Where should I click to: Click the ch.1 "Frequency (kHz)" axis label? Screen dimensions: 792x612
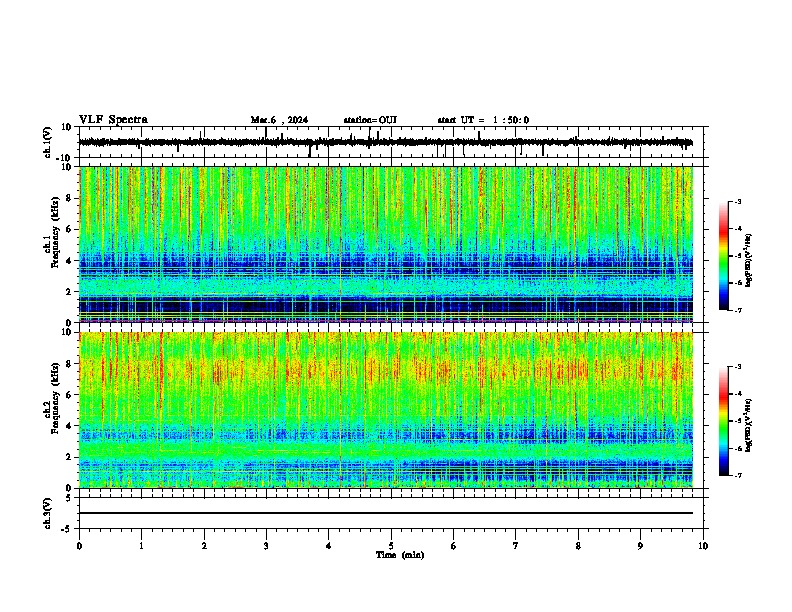point(55,233)
